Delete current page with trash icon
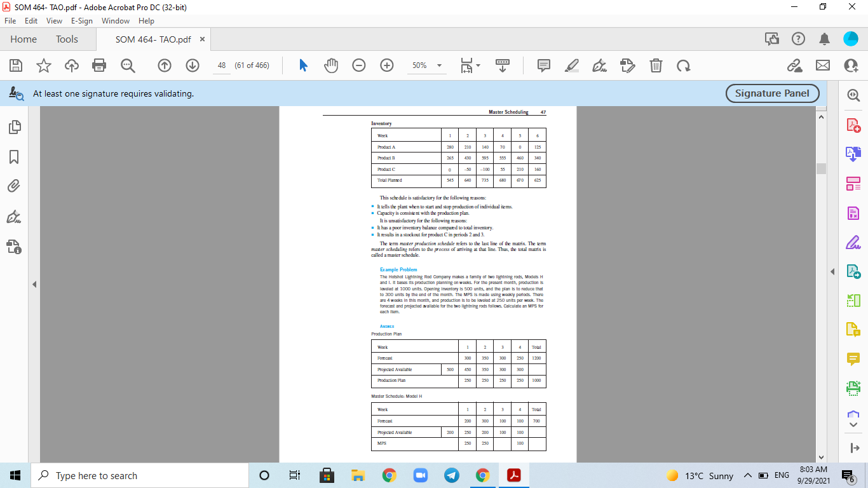This screenshot has width=868, height=488. tap(655, 65)
